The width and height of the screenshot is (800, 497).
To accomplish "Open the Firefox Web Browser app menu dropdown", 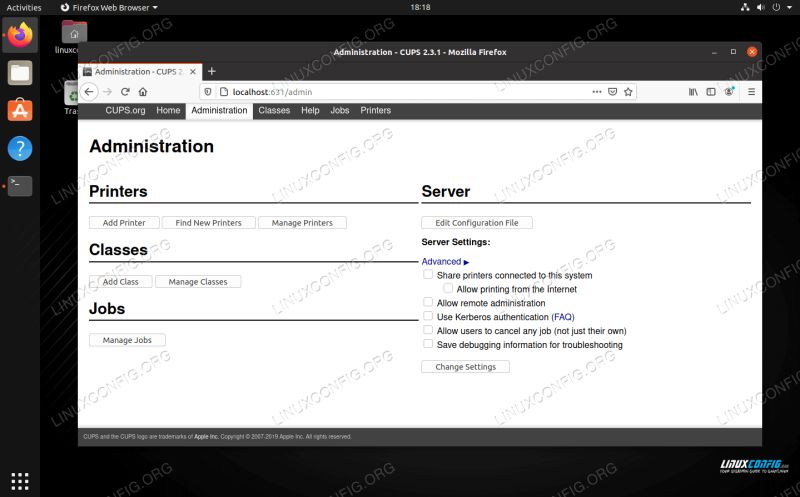I will (x=109, y=8).
